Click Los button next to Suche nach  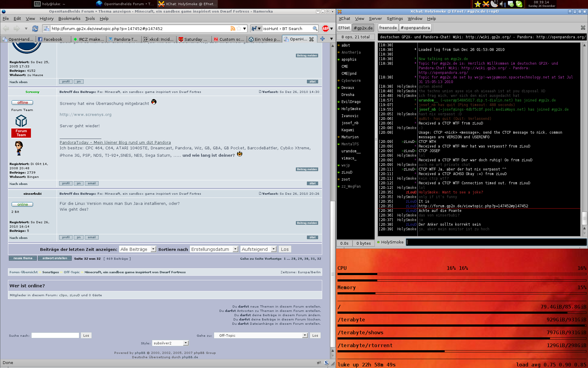(86, 335)
